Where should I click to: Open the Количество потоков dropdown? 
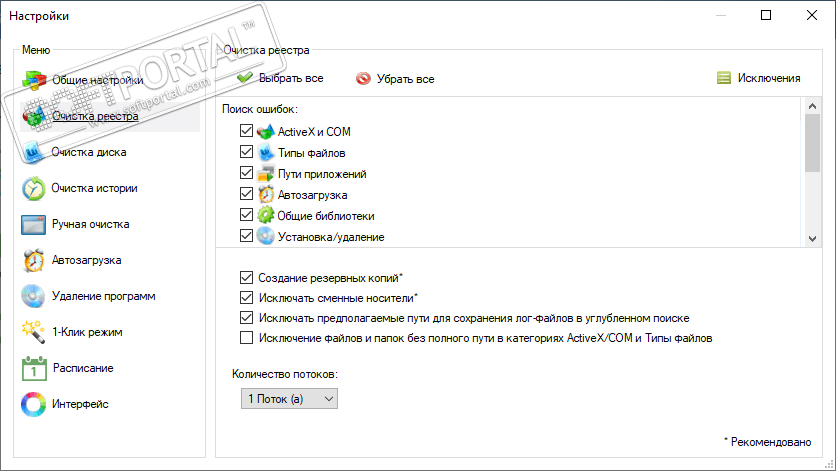click(289, 399)
